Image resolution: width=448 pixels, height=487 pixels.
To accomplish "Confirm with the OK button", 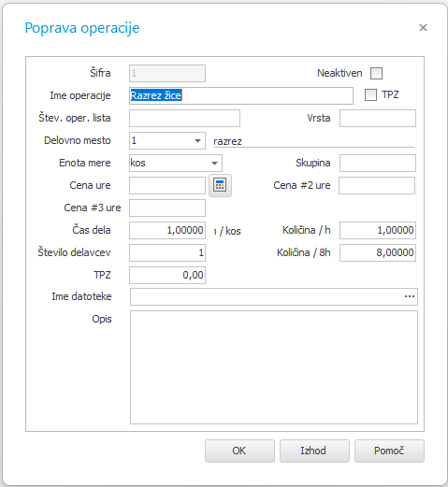I will 239,451.
